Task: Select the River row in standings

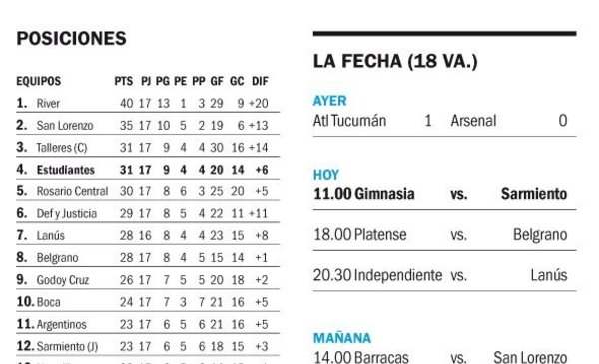Action: [x=148, y=103]
